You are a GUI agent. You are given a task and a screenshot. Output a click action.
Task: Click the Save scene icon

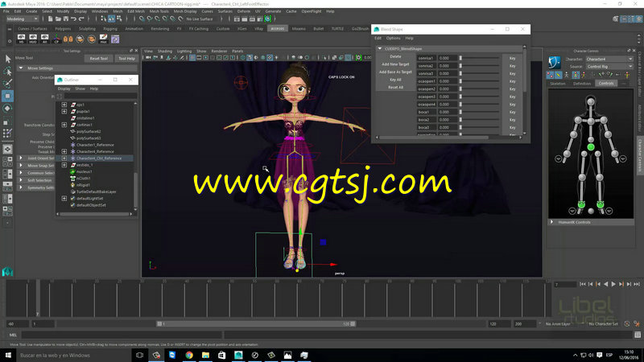click(66, 19)
